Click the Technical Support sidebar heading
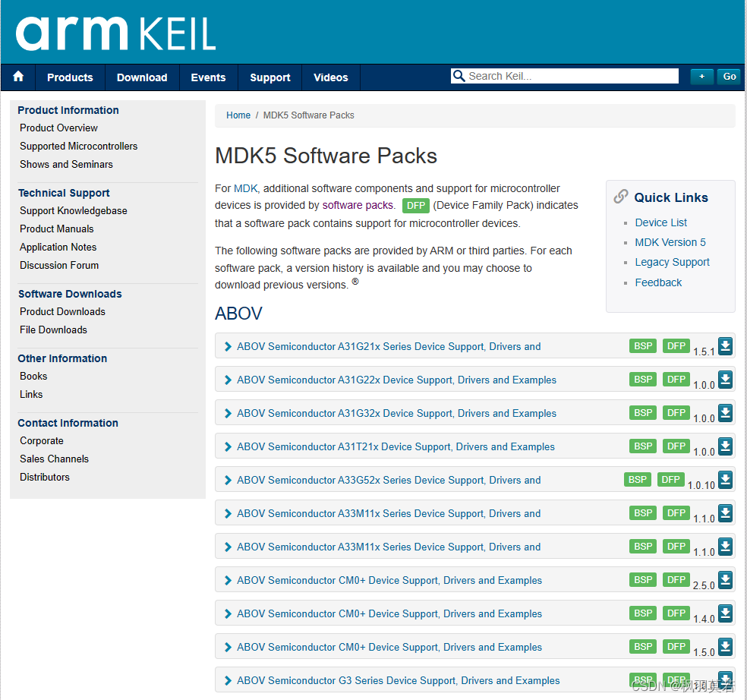The width and height of the screenshot is (747, 700). 64,193
